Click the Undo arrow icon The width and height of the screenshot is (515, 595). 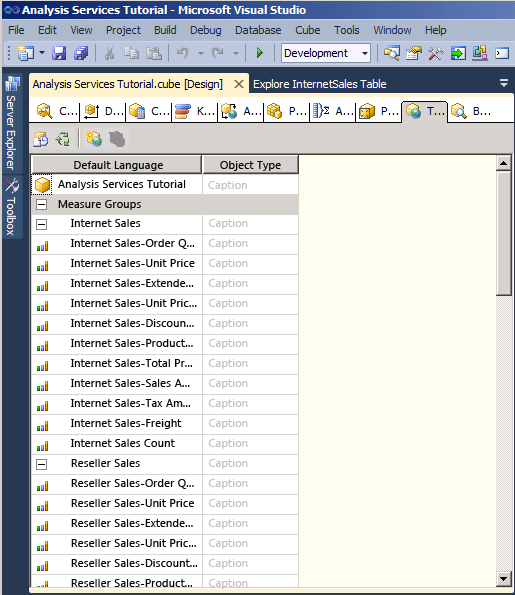point(183,53)
